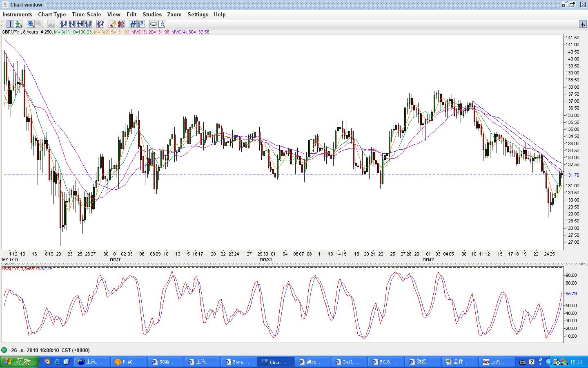
Task: Click the red X delete icon
Action: (121, 24)
